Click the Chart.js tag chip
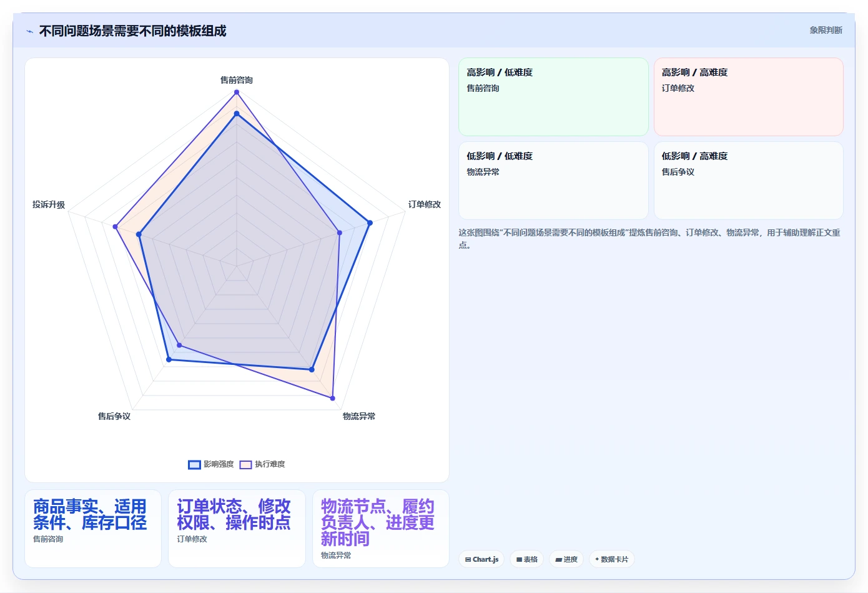Image resolution: width=868 pixels, height=593 pixels. (x=481, y=559)
